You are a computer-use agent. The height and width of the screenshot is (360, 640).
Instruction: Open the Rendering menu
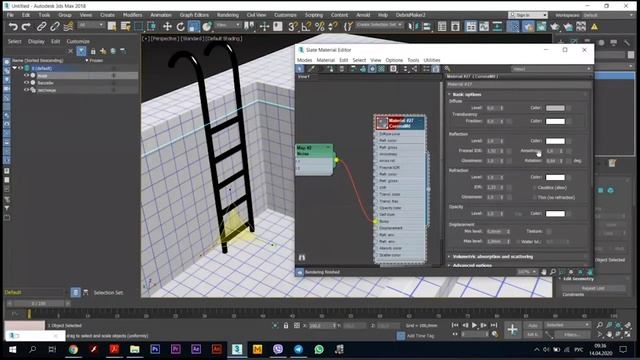point(228,15)
